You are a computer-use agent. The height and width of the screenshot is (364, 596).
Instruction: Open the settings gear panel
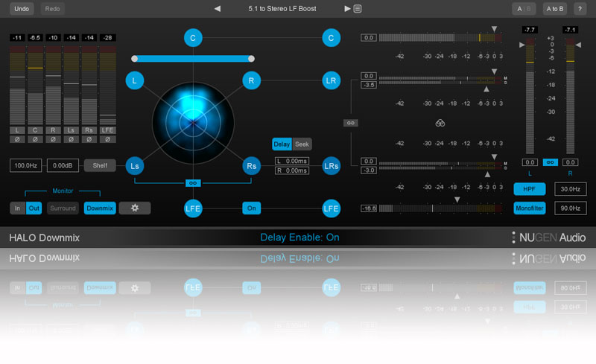click(x=135, y=208)
